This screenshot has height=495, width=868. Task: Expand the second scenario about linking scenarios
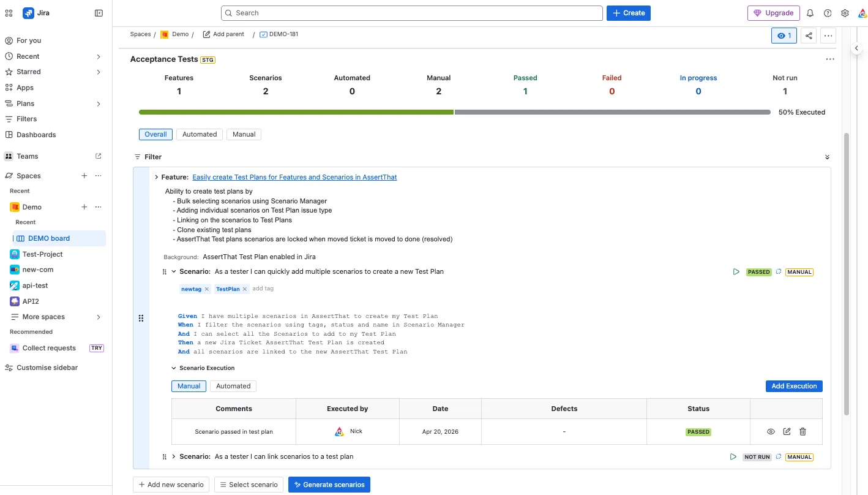coord(174,456)
